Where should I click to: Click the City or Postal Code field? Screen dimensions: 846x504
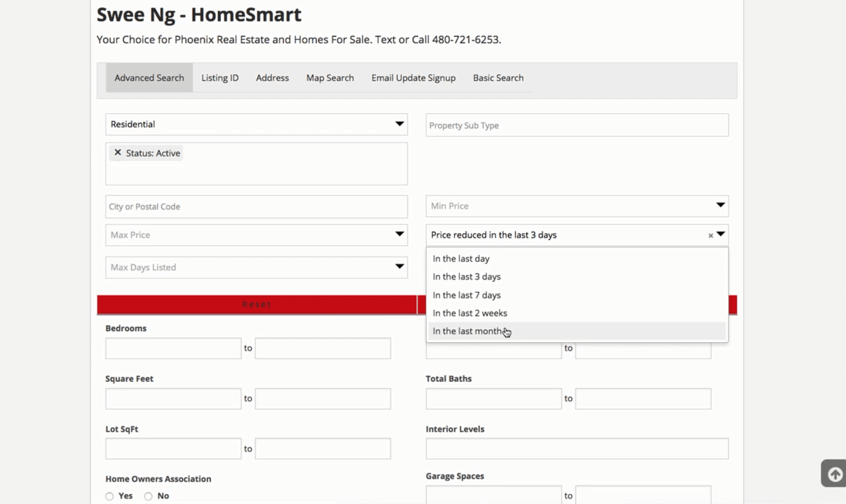pyautogui.click(x=256, y=207)
